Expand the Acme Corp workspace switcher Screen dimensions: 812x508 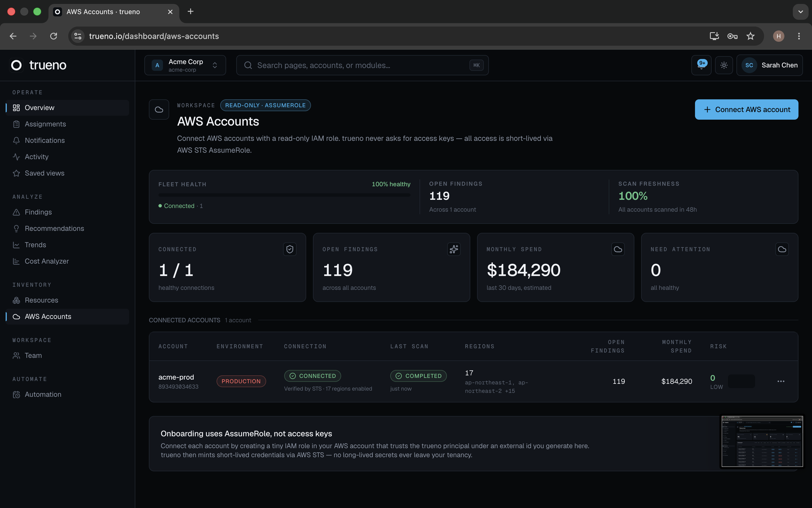point(185,65)
